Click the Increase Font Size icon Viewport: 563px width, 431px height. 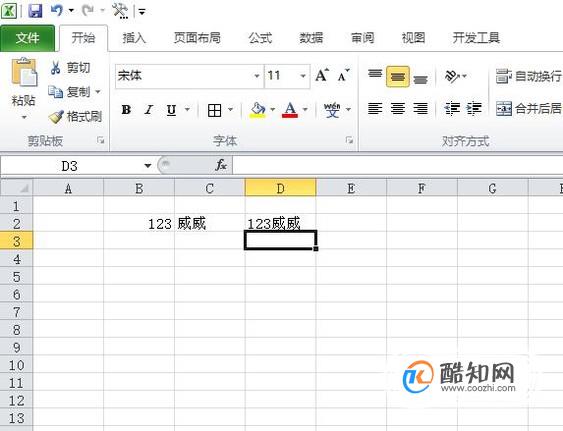(x=322, y=75)
